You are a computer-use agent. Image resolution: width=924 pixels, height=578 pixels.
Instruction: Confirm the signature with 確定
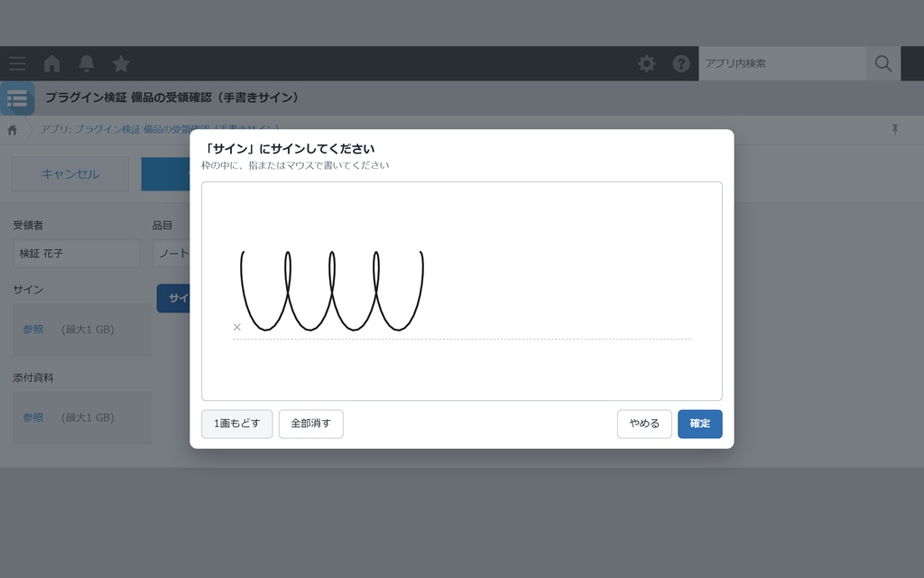pos(700,424)
